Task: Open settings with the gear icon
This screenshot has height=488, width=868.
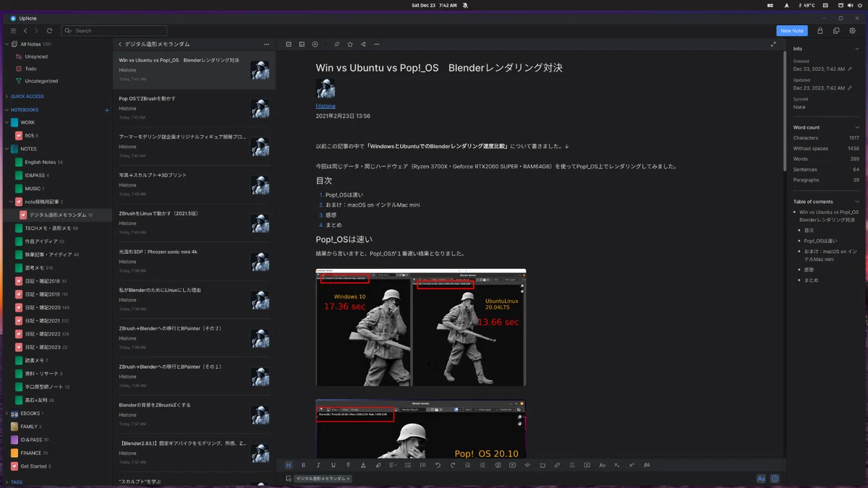Action: coord(852,31)
